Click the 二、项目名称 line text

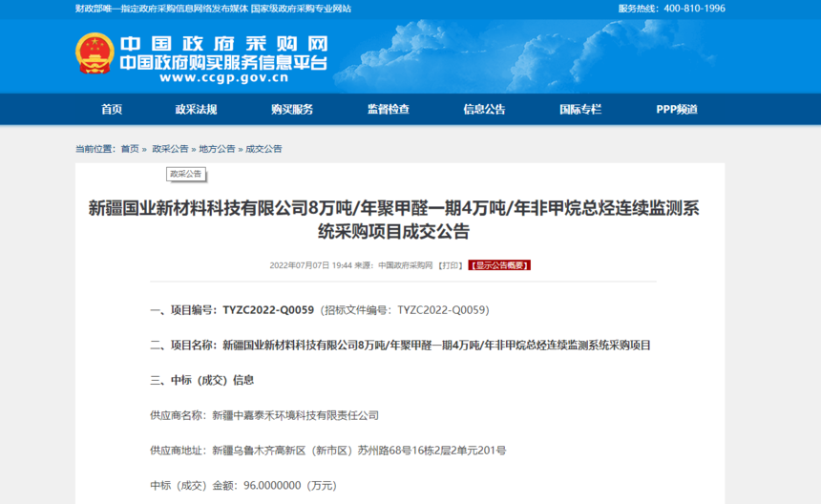click(401, 346)
